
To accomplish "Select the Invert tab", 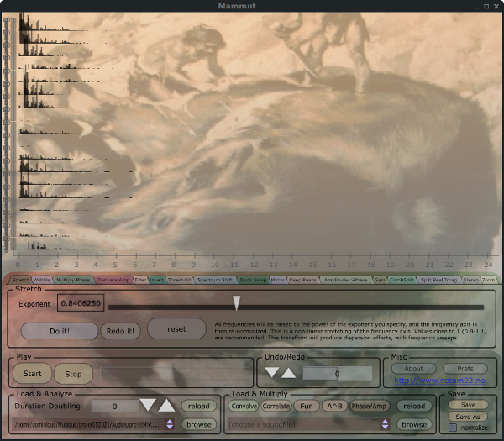I will (x=156, y=280).
